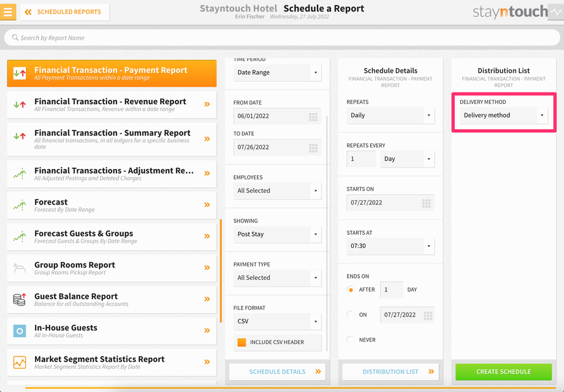
Task: Open Financial Transaction - Summary Report
Action: pos(112,139)
